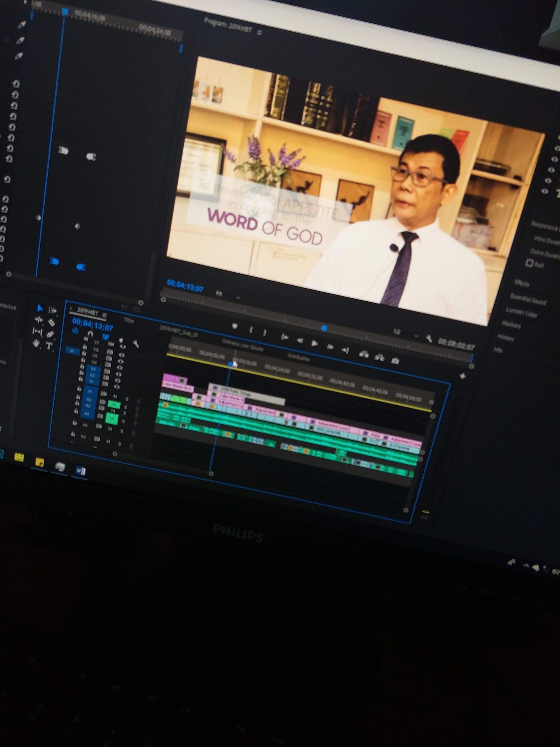Select the Type tool
The image size is (560, 747).
[49, 346]
